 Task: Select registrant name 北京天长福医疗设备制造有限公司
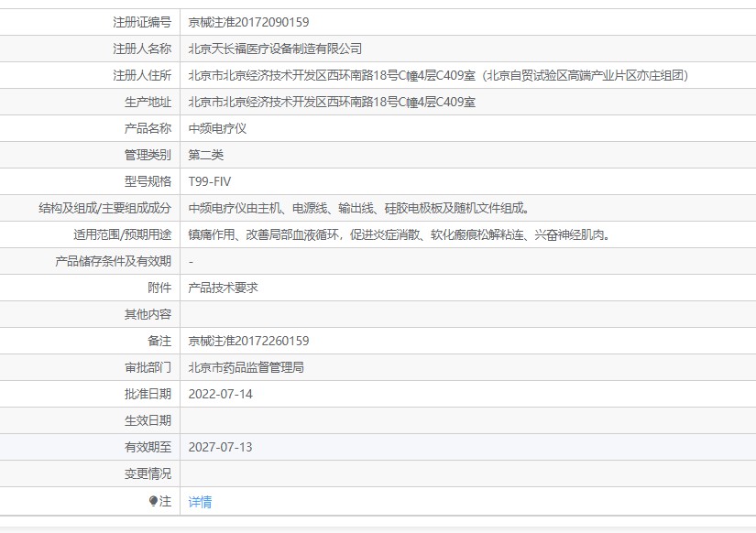pos(275,49)
